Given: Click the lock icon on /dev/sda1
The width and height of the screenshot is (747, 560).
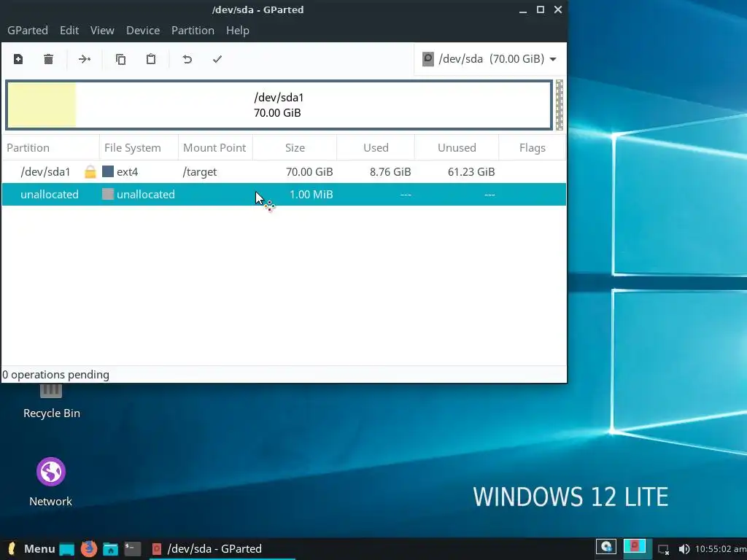Looking at the screenshot, I should [90, 172].
